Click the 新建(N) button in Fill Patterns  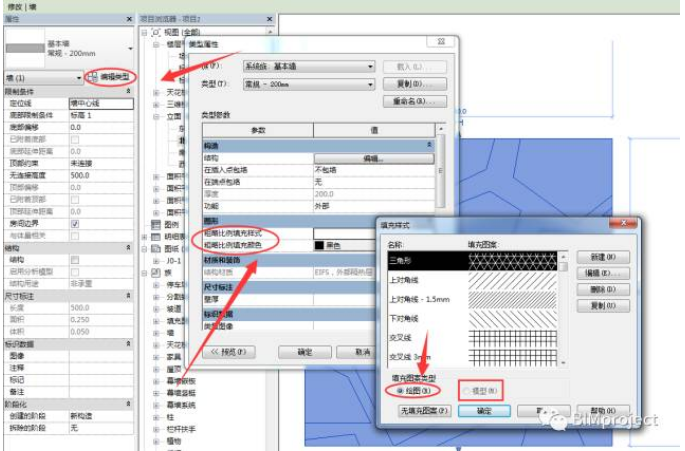pyautogui.click(x=603, y=257)
